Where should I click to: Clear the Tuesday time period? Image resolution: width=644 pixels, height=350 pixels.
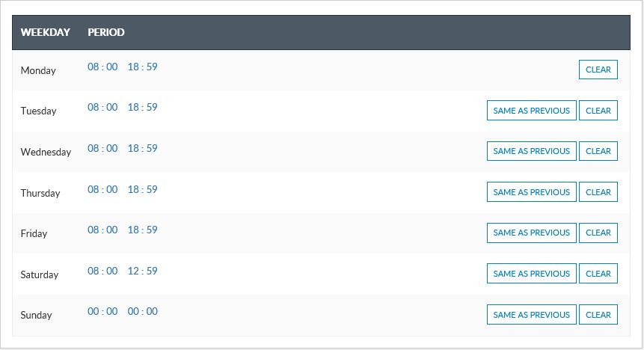pyautogui.click(x=598, y=111)
